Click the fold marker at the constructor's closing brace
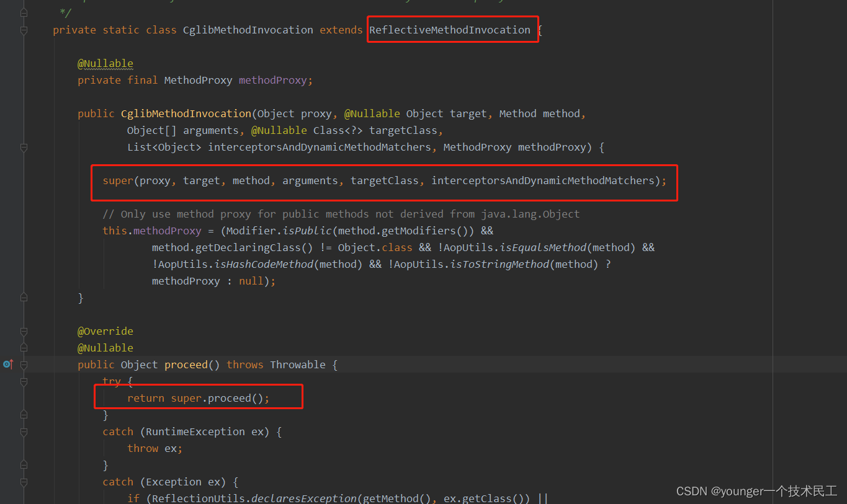The height and width of the screenshot is (504, 847). (x=24, y=298)
